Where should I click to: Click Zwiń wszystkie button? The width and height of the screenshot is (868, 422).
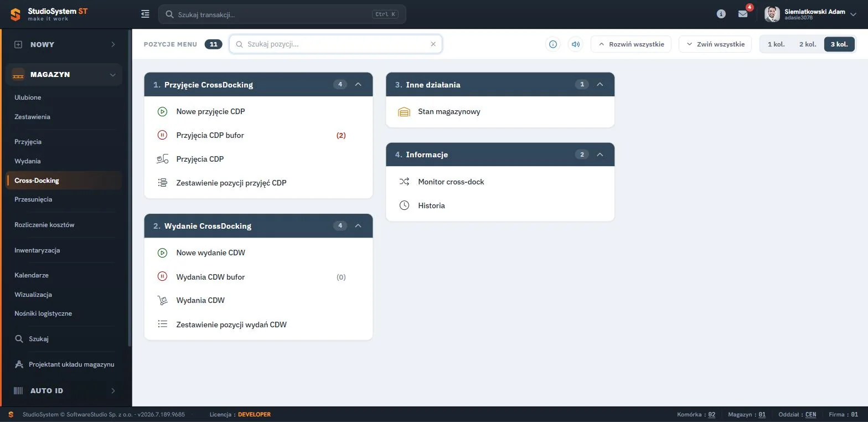click(x=716, y=44)
